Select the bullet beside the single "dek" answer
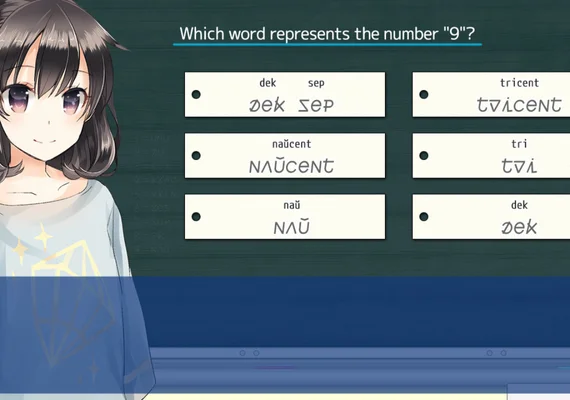The image size is (570, 400). [424, 217]
